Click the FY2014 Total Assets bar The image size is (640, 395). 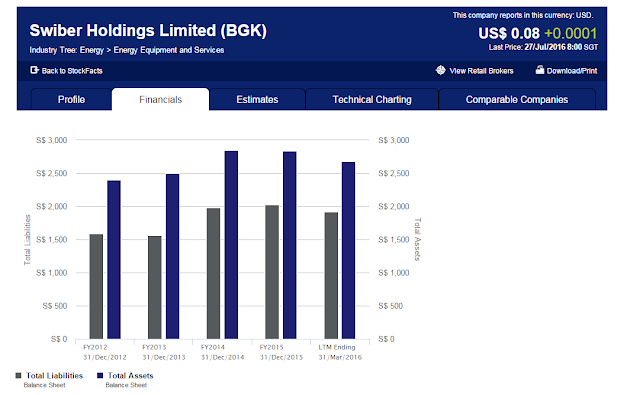(231, 245)
